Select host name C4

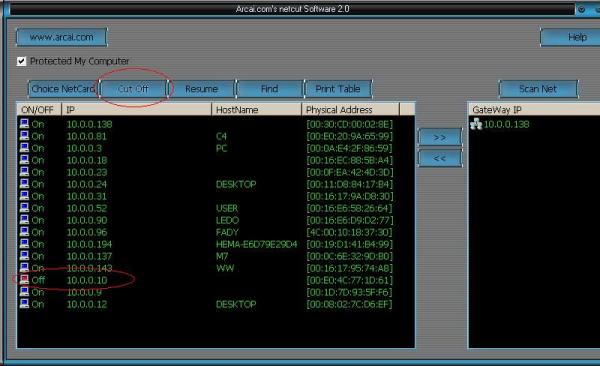pyautogui.click(x=222, y=136)
